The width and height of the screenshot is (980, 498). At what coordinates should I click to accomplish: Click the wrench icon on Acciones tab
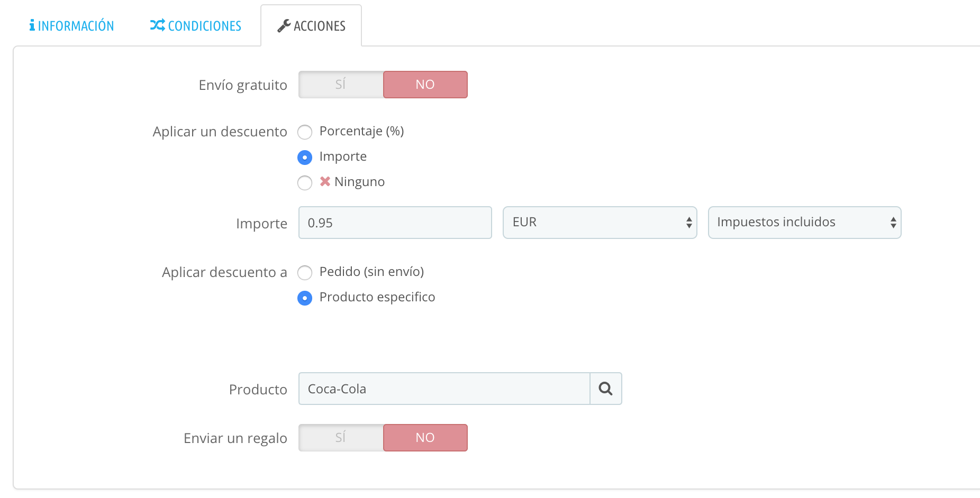tap(284, 26)
